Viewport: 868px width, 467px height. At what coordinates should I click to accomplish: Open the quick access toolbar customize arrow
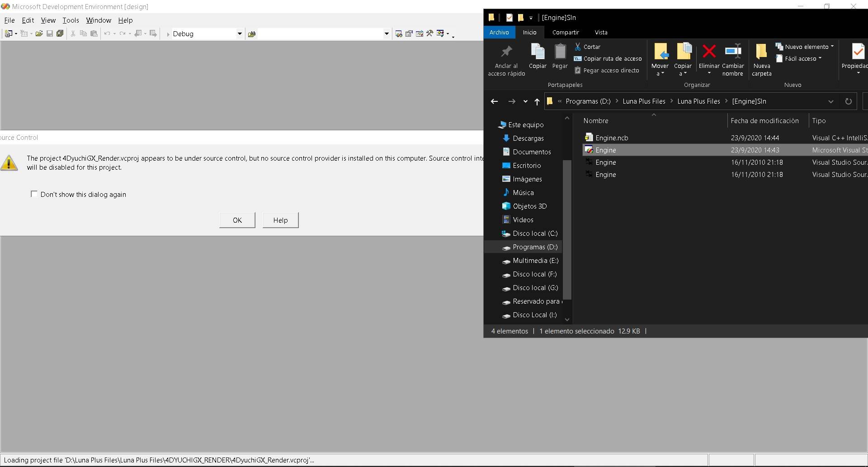click(x=531, y=18)
